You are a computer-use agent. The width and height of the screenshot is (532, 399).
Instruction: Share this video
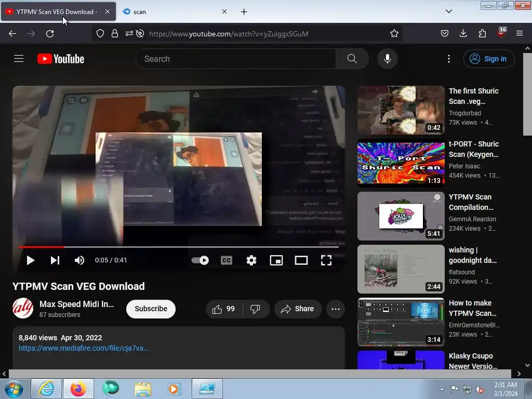pos(298,309)
